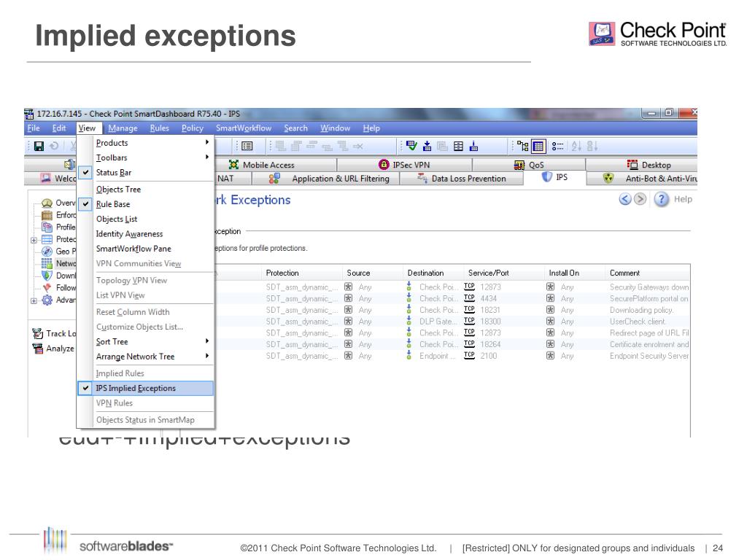Open the Search menu

296,128
